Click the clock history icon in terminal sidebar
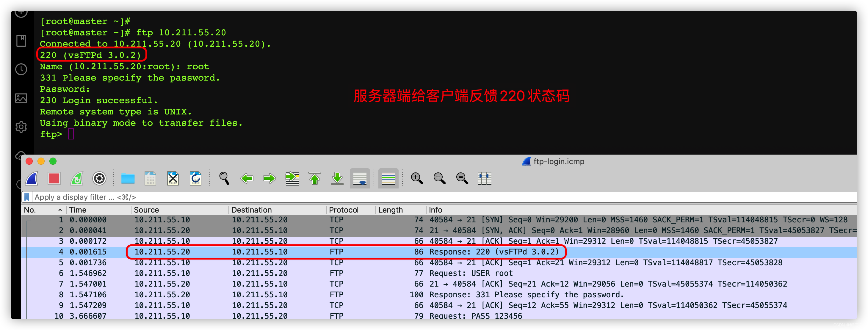The height and width of the screenshot is (330, 868). pyautogui.click(x=21, y=69)
